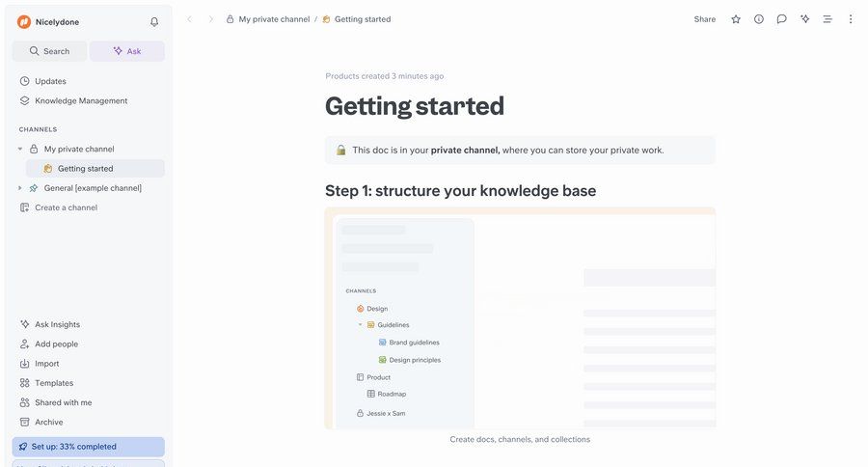This screenshot has height=467, width=868.
Task: Click Create a channel
Action: pos(66,207)
